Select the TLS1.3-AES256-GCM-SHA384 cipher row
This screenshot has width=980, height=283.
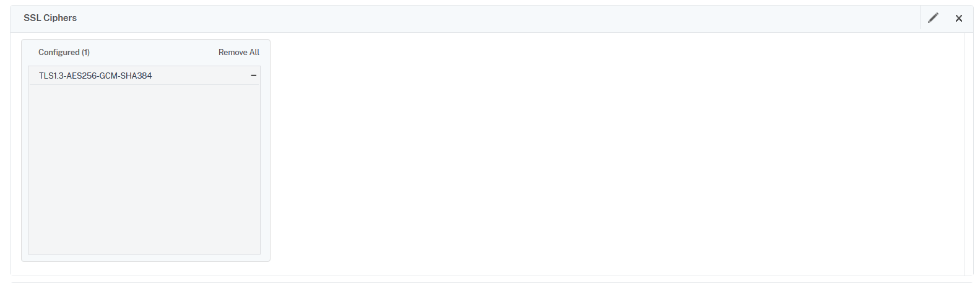pos(144,76)
